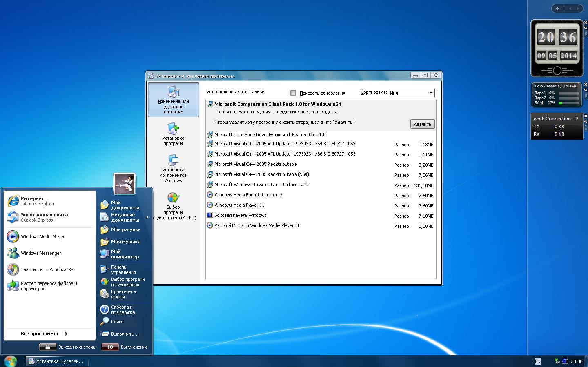This screenshot has width=588, height=367.
Task: Open default programs in the Start menu (Выбор программ по умолчанию)
Action: (124, 282)
